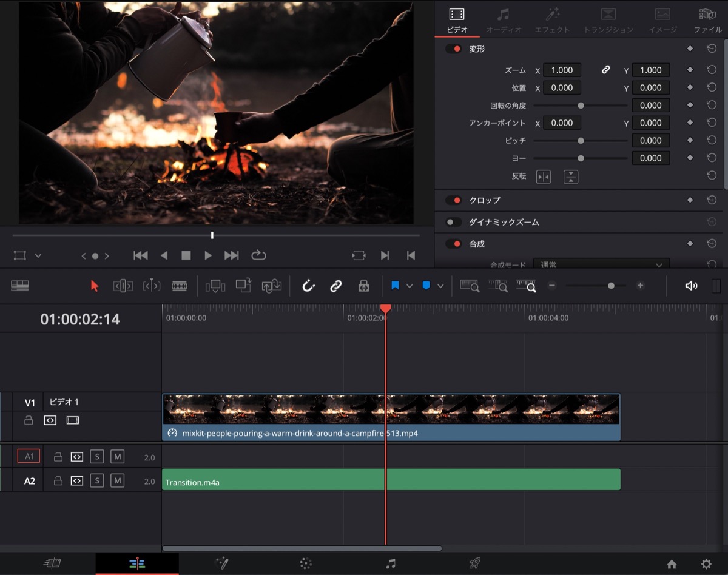This screenshot has height=575, width=728.
Task: Select the trim edit mode tool
Action: [123, 286]
